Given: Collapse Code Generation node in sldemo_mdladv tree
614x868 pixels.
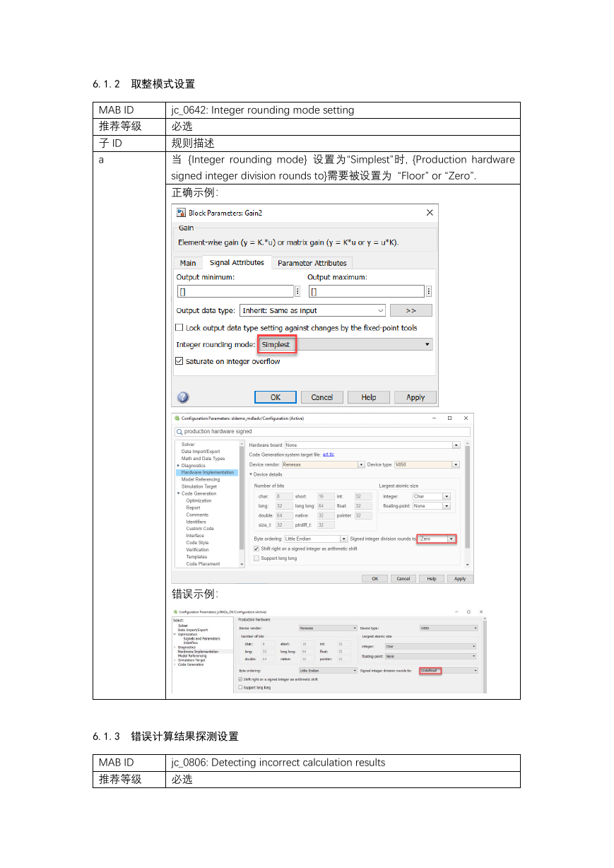Looking at the screenshot, I should [178, 493].
